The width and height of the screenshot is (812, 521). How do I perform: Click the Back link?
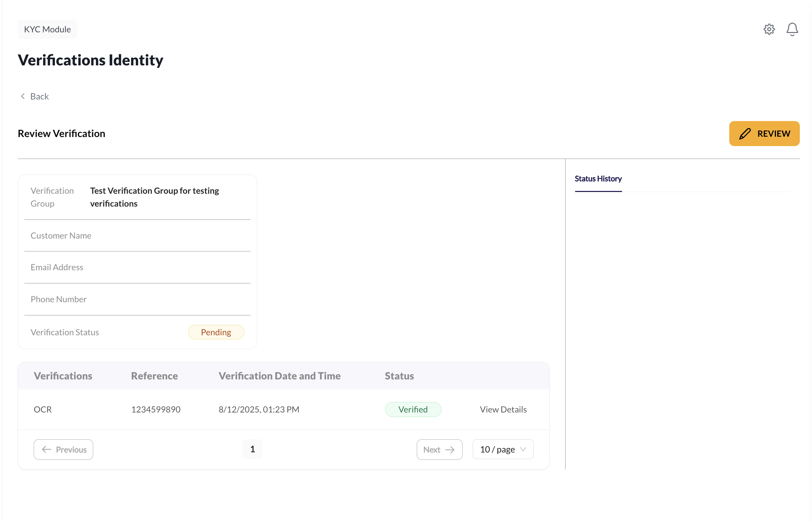pyautogui.click(x=40, y=96)
